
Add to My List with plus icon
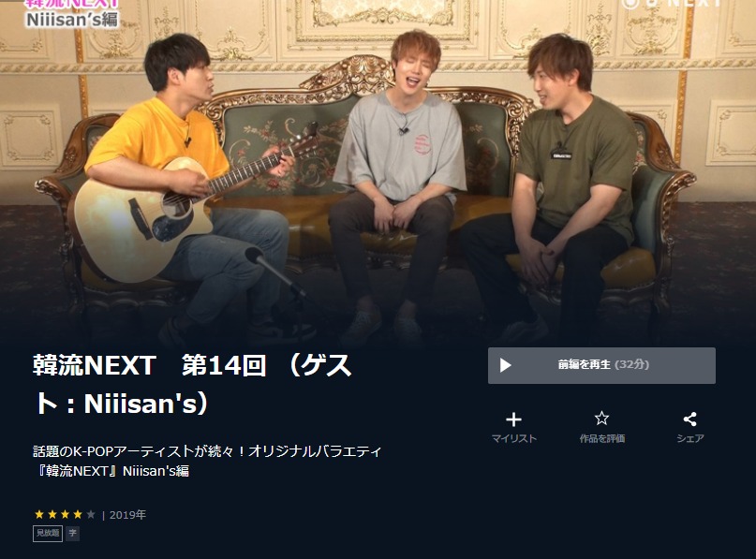[x=514, y=419]
